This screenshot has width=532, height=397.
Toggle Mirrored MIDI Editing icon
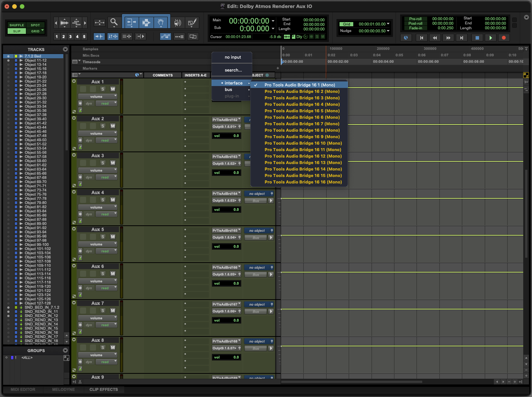pos(179,37)
